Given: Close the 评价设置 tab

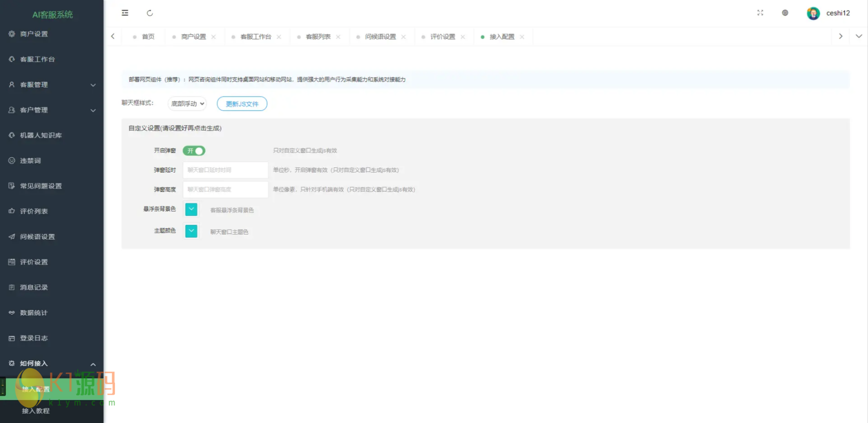Looking at the screenshot, I should click(x=462, y=37).
